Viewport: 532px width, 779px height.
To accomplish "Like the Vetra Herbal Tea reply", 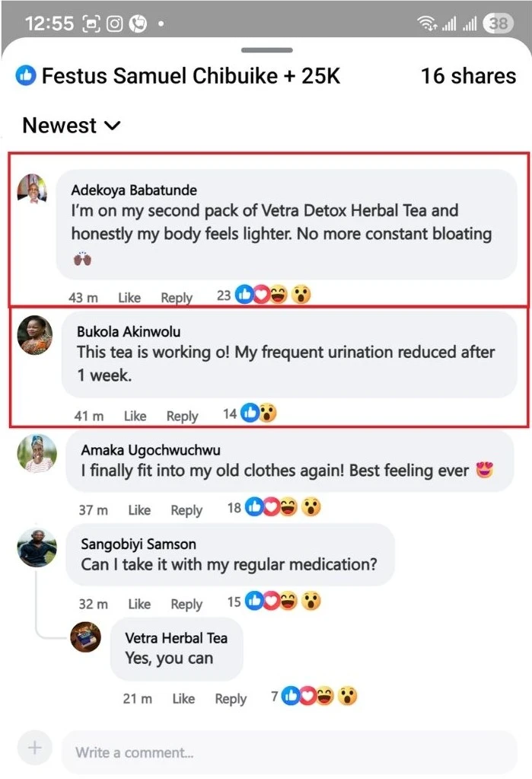I will [x=183, y=698].
